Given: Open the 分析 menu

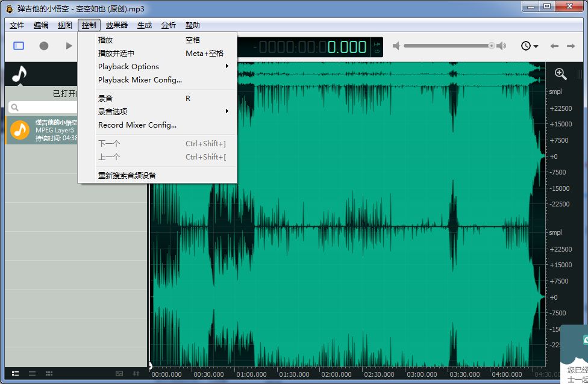Looking at the screenshot, I should coord(168,25).
